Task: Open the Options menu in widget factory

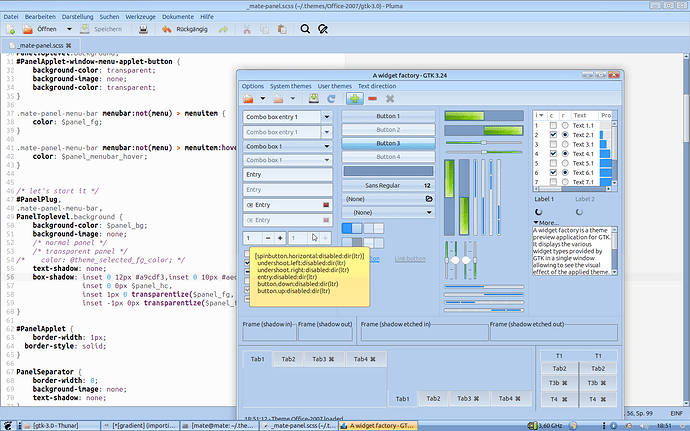Action: coord(253,86)
